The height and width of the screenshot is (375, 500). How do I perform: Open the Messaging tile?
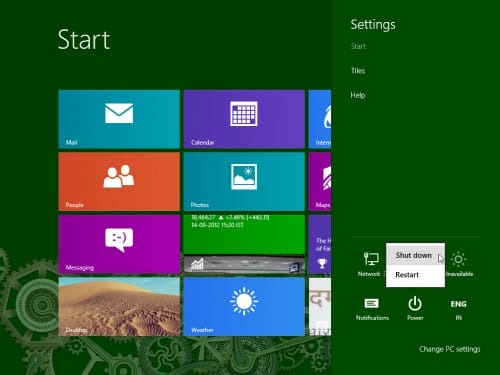click(x=119, y=244)
